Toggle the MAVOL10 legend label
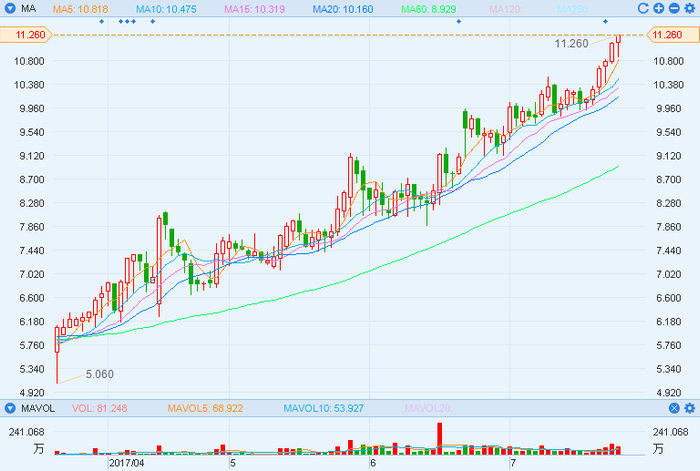Viewport: 700px width, 471px height. 324,408
